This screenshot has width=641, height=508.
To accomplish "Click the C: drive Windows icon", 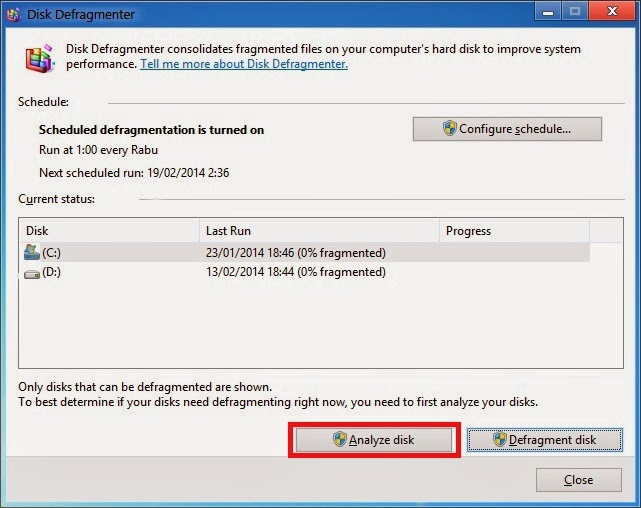I will (x=31, y=252).
